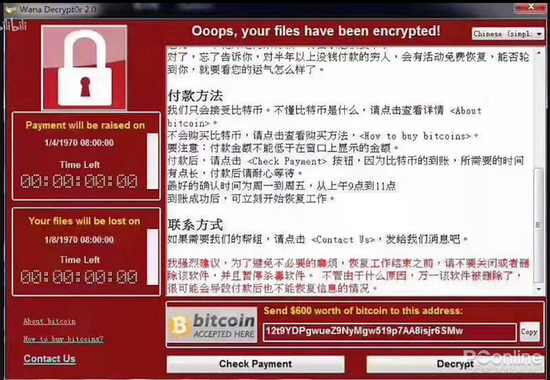
Task: Open the How to buy bitcoins link
Action: tap(63, 339)
